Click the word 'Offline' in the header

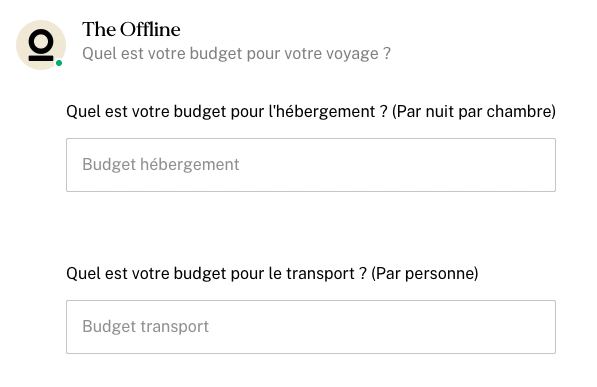(150, 29)
